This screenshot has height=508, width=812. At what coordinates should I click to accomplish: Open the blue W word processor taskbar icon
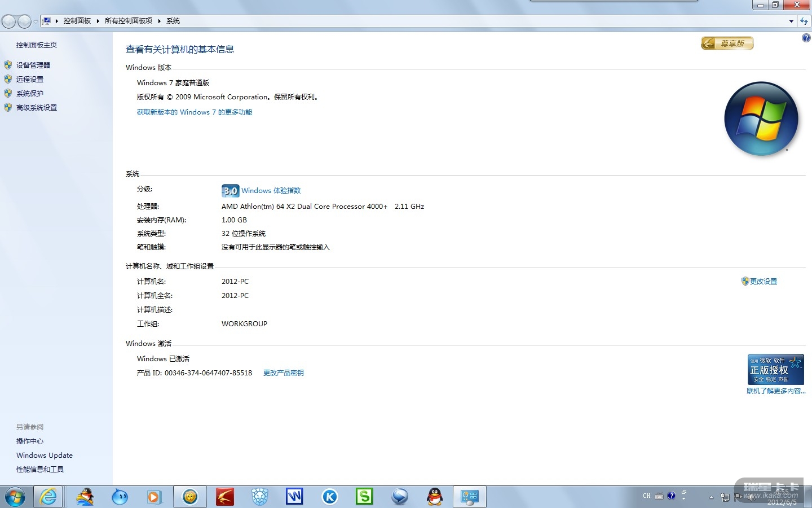[x=294, y=497]
